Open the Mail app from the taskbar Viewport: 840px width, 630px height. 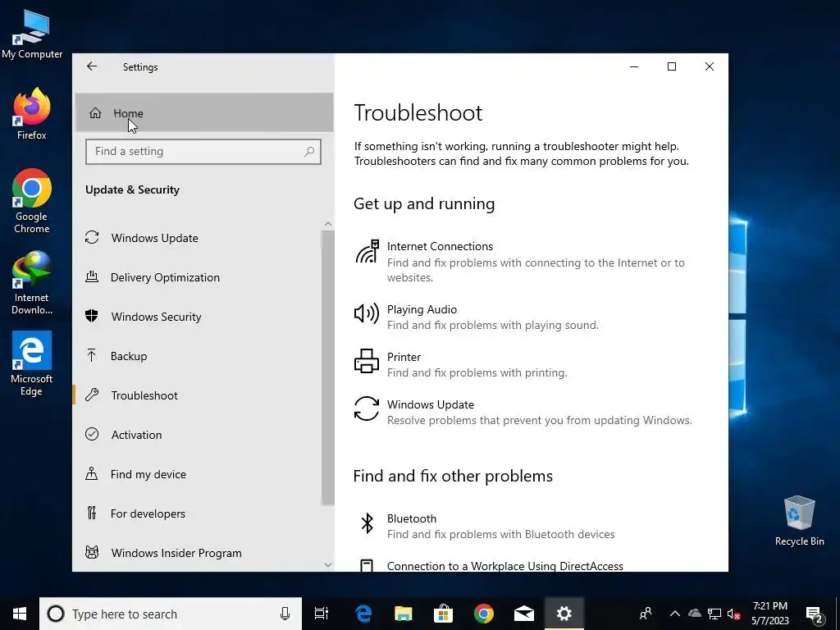(x=524, y=614)
